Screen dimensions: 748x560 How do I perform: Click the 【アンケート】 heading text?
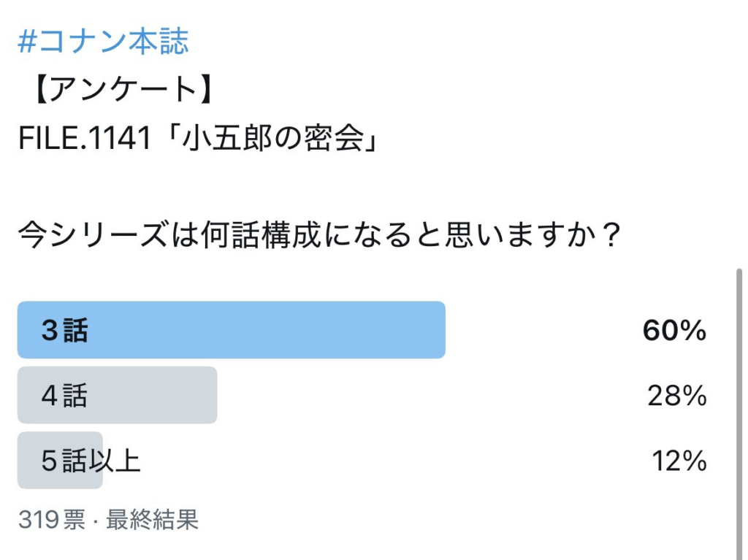(x=123, y=89)
